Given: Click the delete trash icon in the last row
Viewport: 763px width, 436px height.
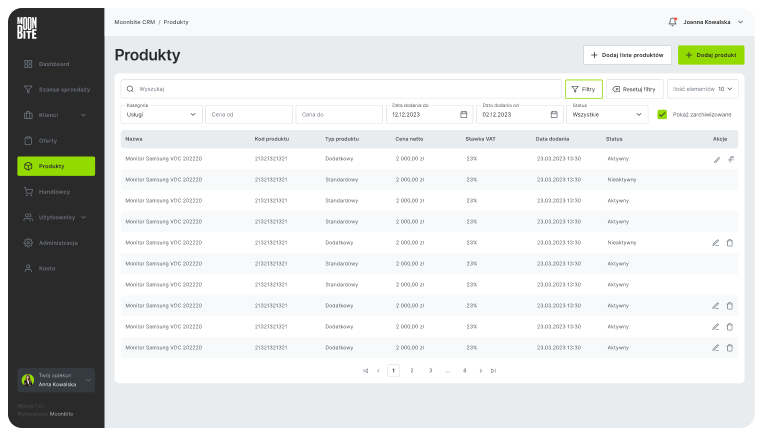Looking at the screenshot, I should pos(730,348).
